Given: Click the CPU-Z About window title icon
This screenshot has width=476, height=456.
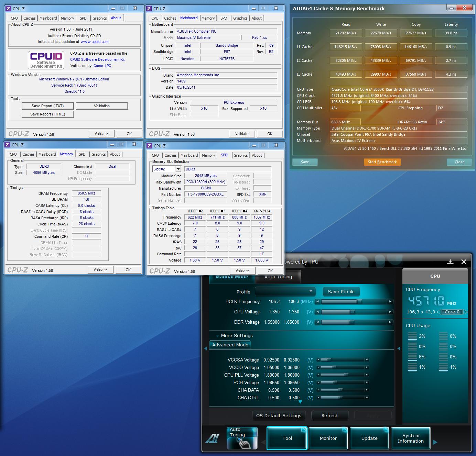Looking at the screenshot, I should (8, 9).
